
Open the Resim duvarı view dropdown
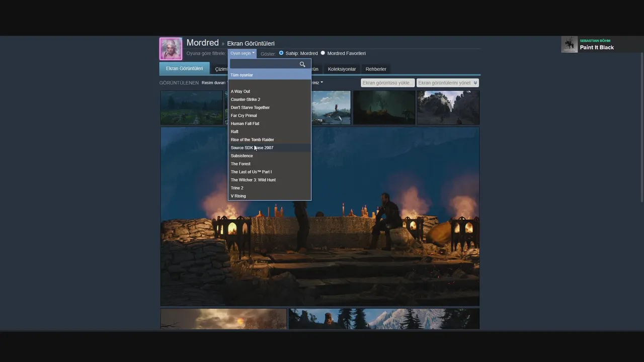pos(214,82)
